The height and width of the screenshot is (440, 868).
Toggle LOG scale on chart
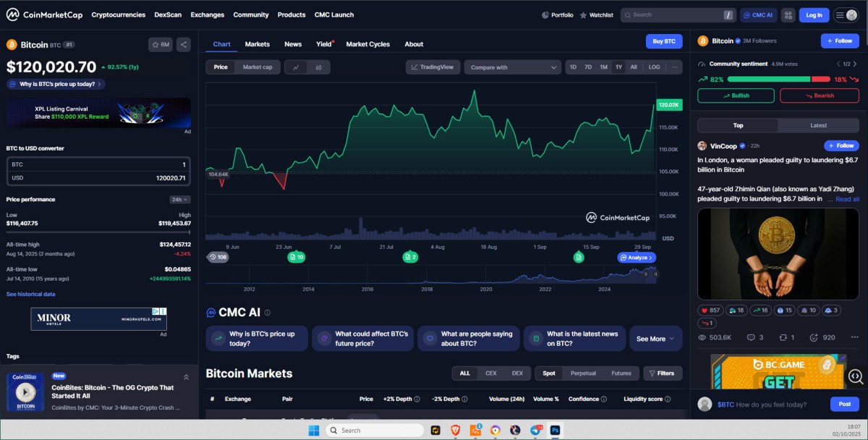[654, 67]
